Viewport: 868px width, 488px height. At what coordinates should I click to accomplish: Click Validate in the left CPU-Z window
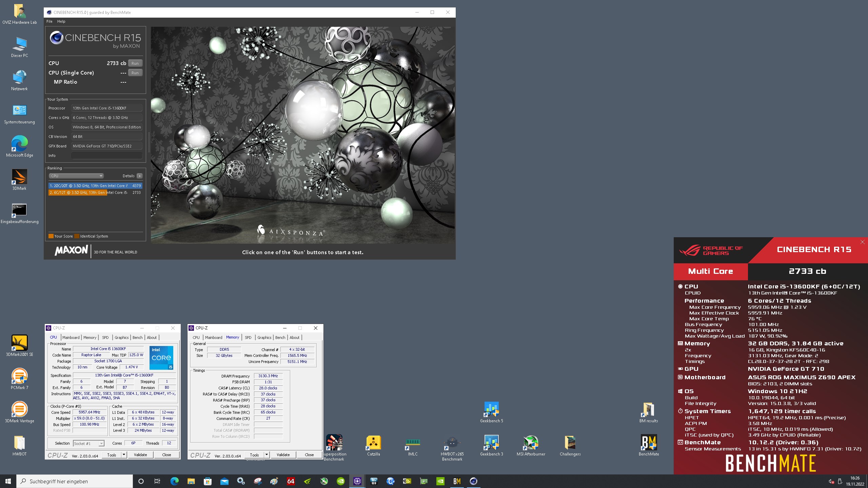click(x=140, y=455)
